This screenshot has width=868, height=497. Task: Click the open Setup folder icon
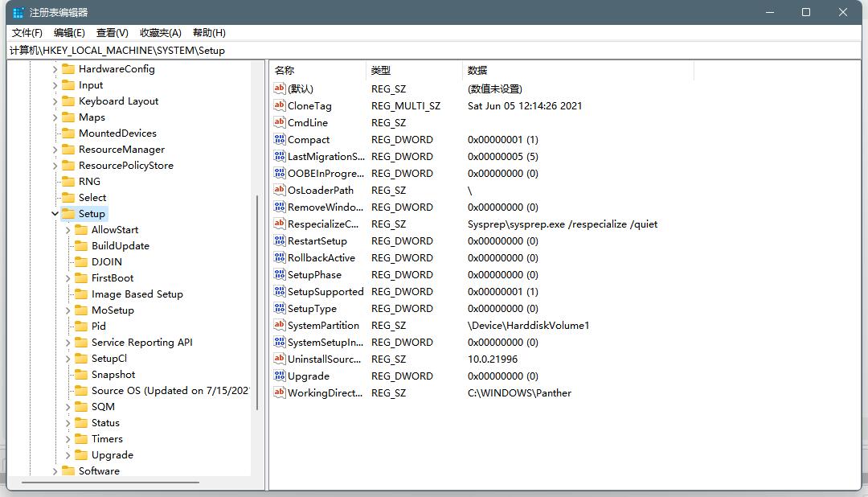68,213
